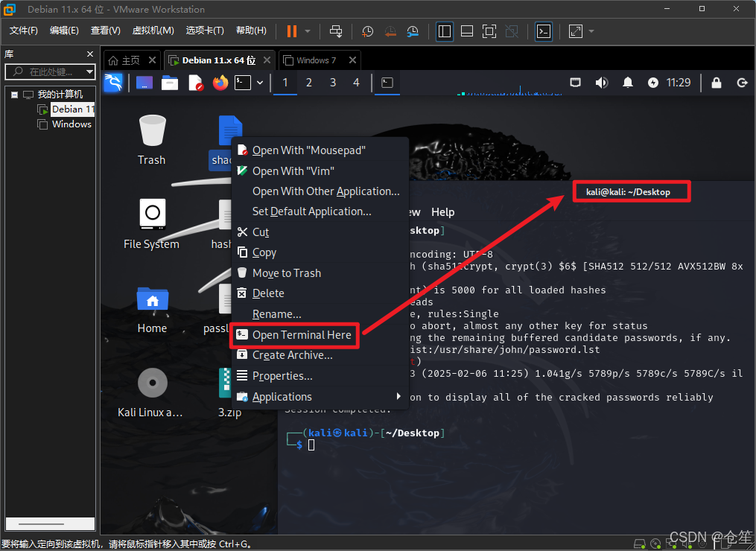The image size is (756, 551).
Task: Select Copy in the context menu
Action: click(320, 252)
